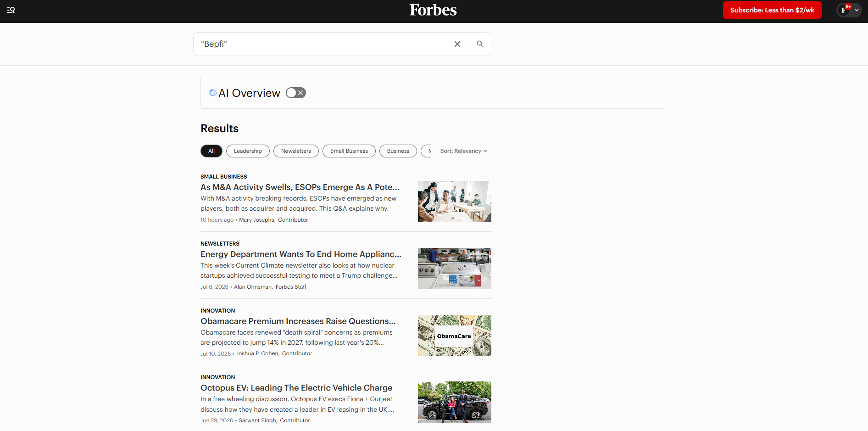The image size is (868, 431).
Task: Select the Leadership filter tab
Action: point(248,151)
